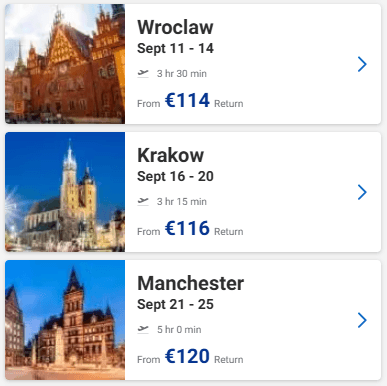Viewport: 387px width, 386px height.
Task: Open the Wroclaw destination title
Action: [175, 27]
